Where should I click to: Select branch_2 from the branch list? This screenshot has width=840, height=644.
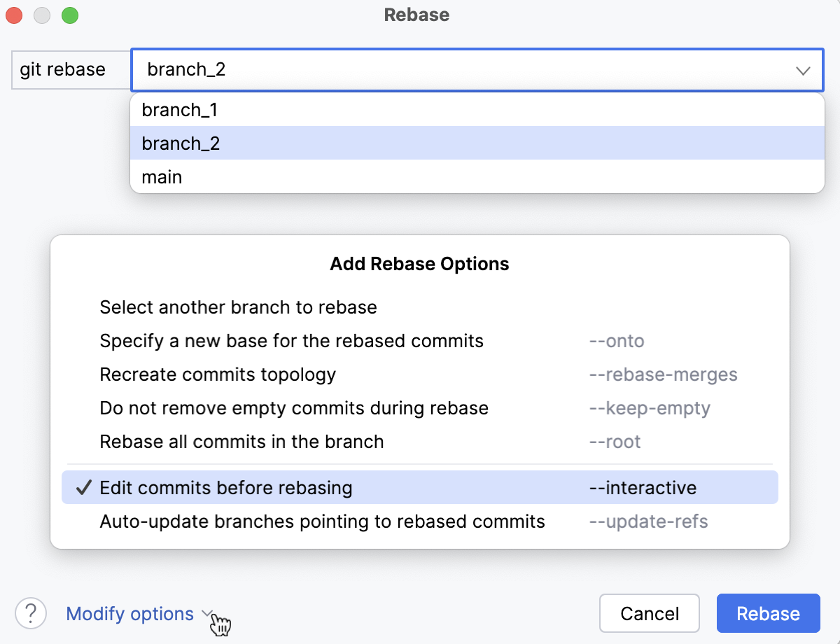click(x=180, y=143)
